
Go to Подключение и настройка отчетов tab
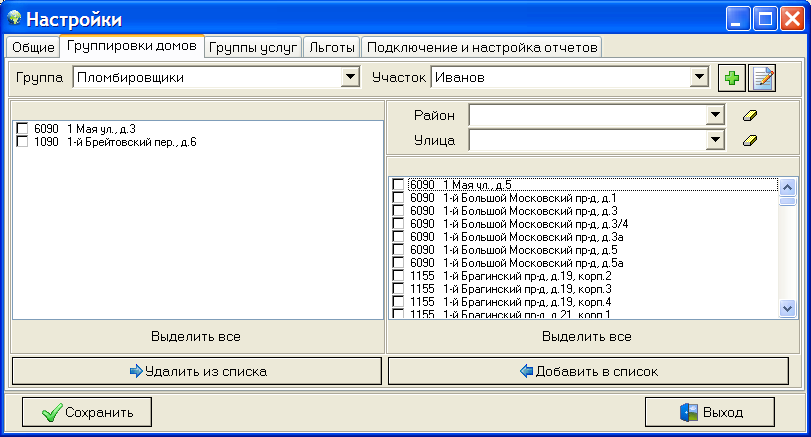(482, 47)
